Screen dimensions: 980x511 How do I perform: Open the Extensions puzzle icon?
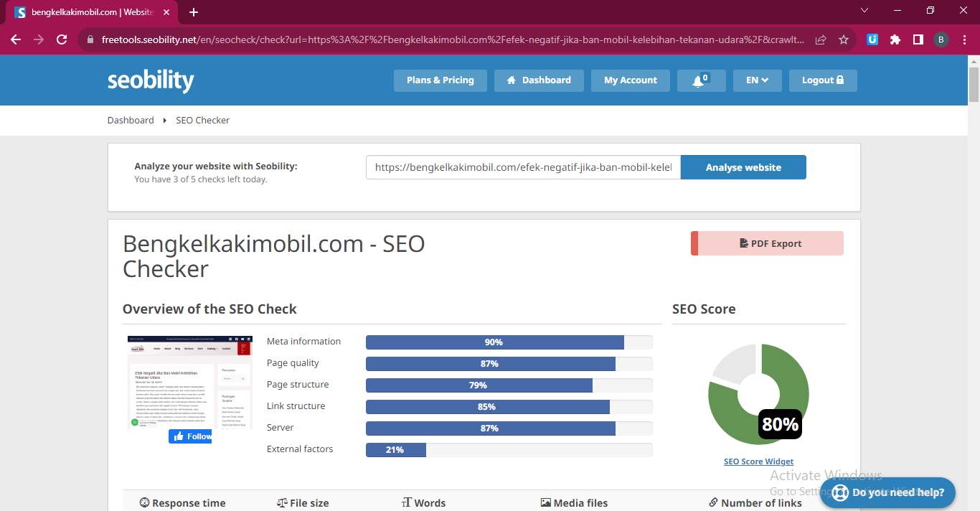(895, 39)
